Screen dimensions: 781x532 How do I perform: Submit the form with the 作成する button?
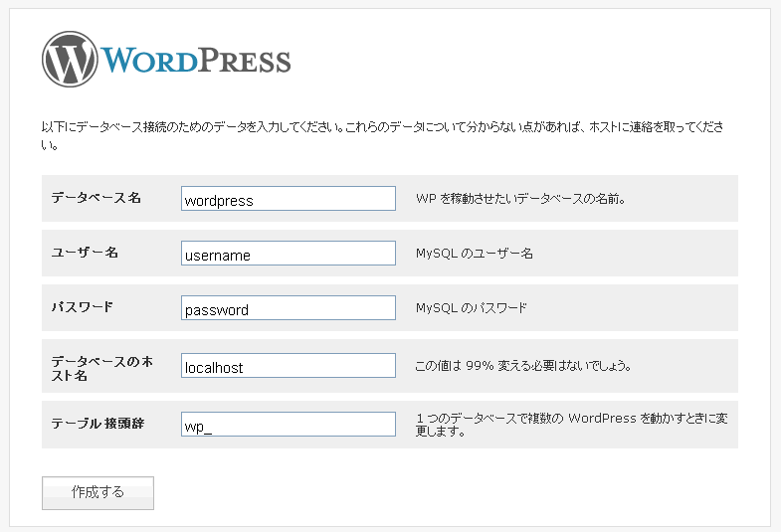pyautogui.click(x=98, y=492)
